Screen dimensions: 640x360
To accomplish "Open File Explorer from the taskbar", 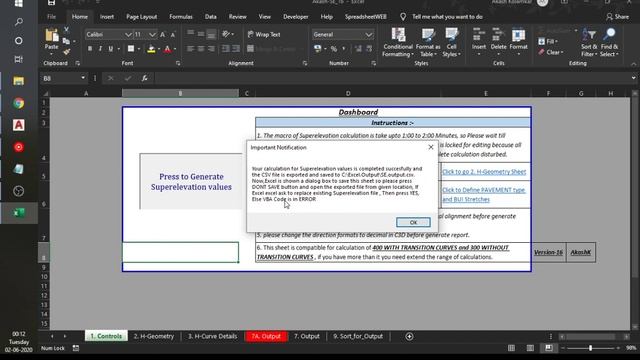I will (18, 81).
